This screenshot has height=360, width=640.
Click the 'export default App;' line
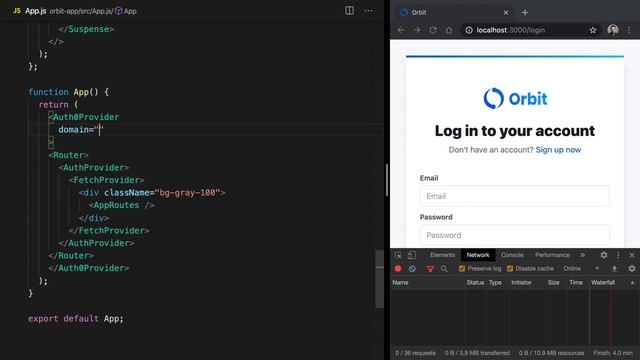(x=76, y=318)
